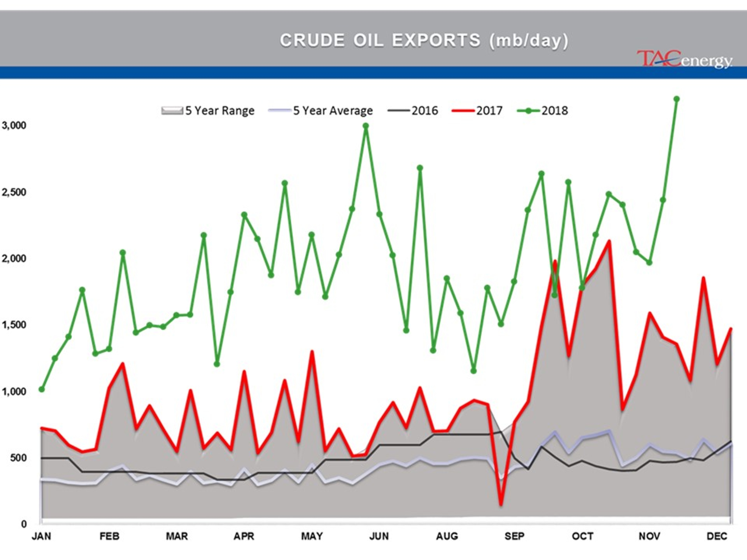Click the chart title 'CRUDE OIL EXPORTS (mb/day)'
This screenshot has width=747, height=560.
tap(424, 40)
